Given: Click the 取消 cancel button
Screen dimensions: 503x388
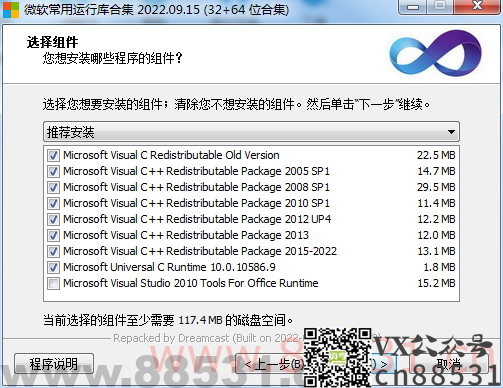Looking at the screenshot, I should pos(449,364).
